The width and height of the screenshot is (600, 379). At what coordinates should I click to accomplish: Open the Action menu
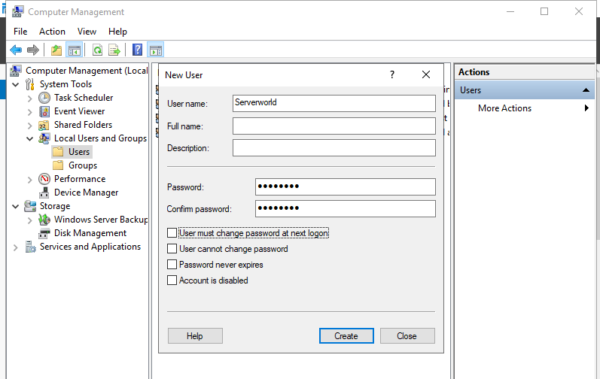[x=52, y=32]
